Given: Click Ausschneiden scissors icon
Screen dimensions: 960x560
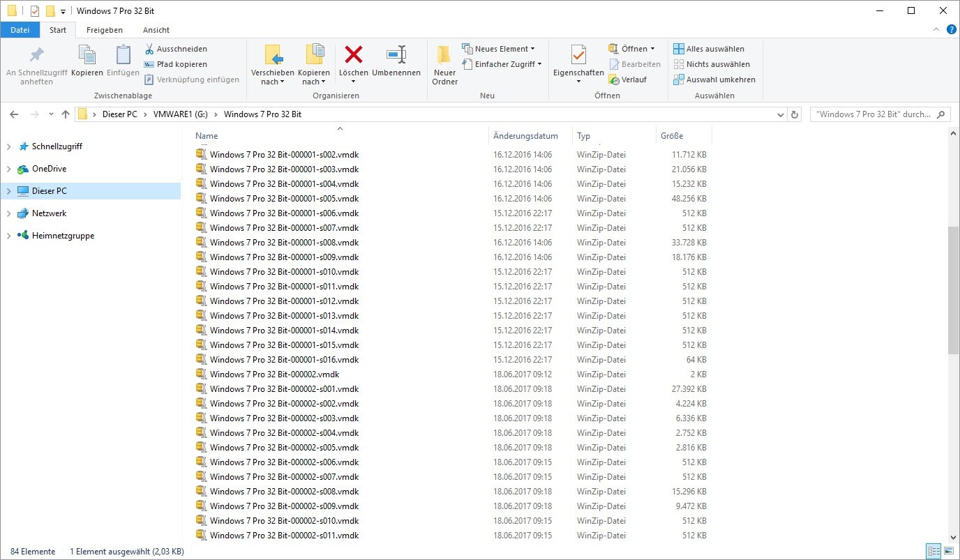Looking at the screenshot, I should [x=149, y=49].
